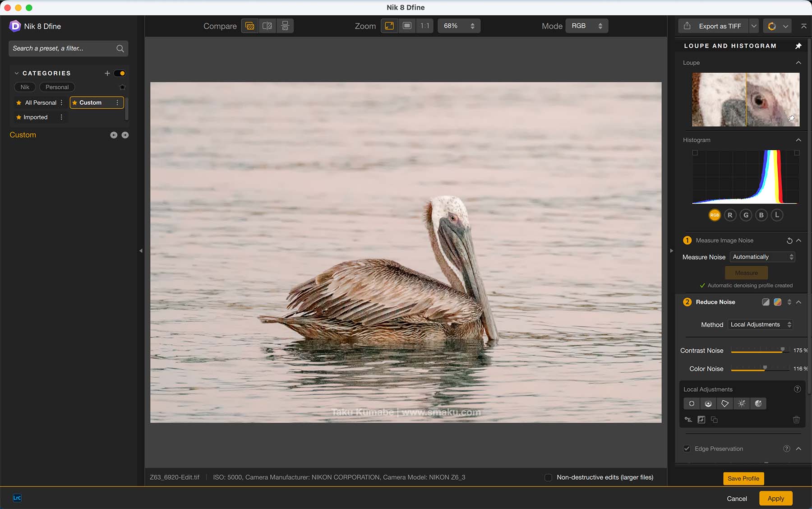This screenshot has height=509, width=812.
Task: Pin the Loupe and Histogram panel
Action: [798, 46]
